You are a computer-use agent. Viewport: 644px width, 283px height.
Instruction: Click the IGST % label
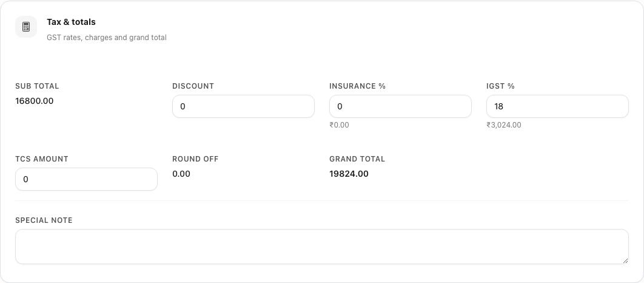coord(500,86)
